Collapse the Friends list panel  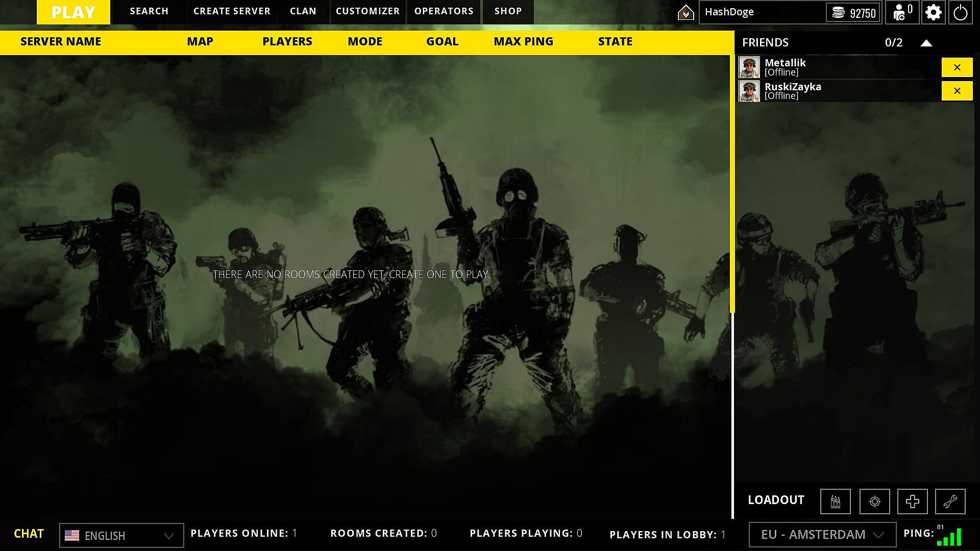point(926,43)
